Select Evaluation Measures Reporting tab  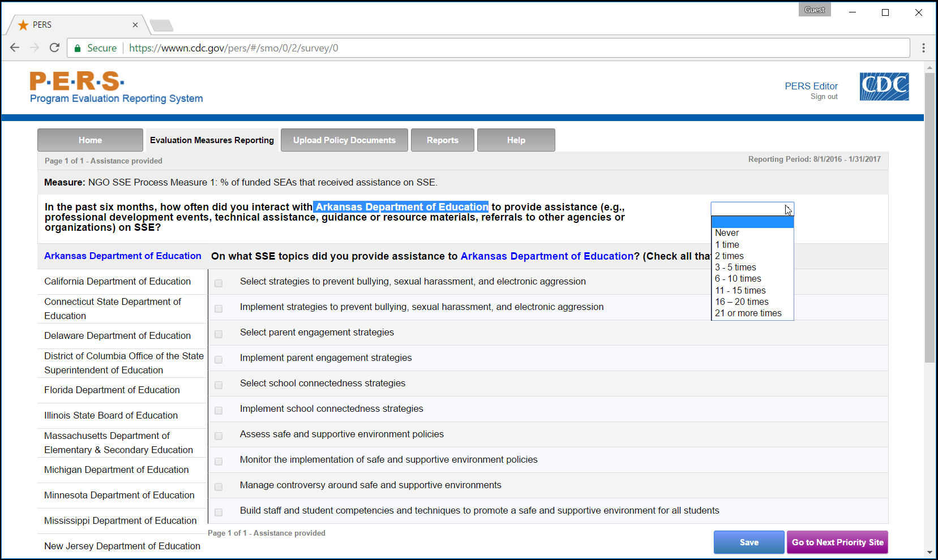coord(212,140)
